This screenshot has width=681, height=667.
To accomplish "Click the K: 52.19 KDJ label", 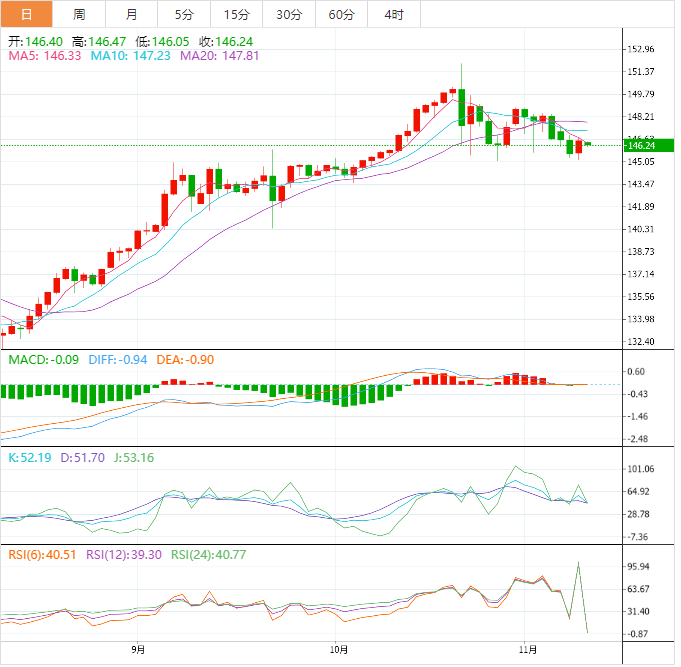I will point(27,457).
